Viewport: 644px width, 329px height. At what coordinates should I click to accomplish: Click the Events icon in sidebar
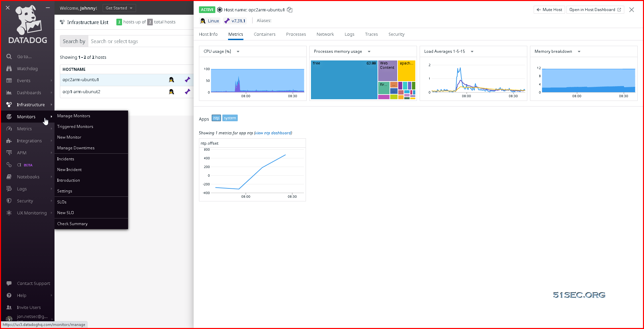point(9,81)
